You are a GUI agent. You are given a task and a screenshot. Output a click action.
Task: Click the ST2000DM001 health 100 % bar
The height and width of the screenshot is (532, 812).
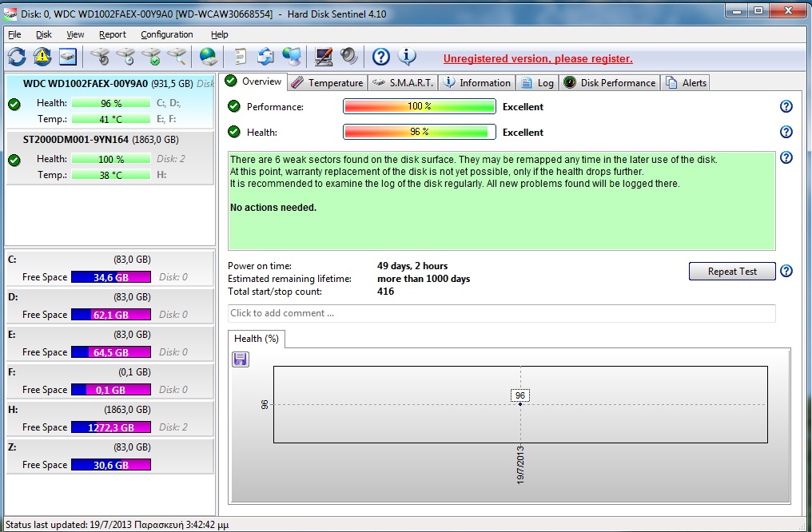click(111, 159)
